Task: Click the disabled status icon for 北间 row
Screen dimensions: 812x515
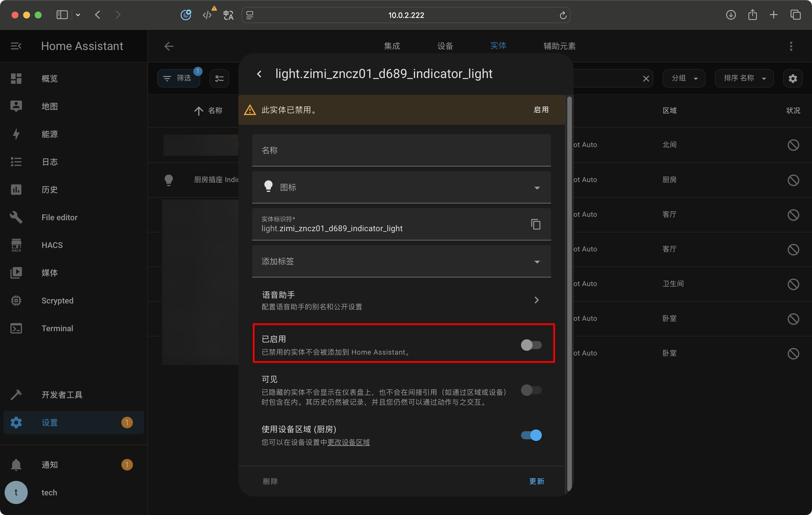Action: click(793, 145)
